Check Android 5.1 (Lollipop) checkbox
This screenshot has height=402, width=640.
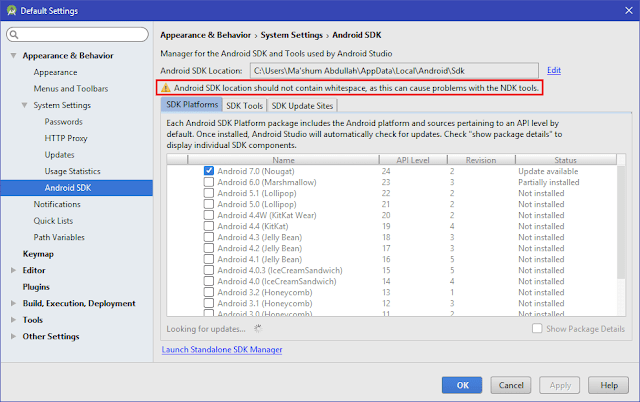(x=209, y=193)
